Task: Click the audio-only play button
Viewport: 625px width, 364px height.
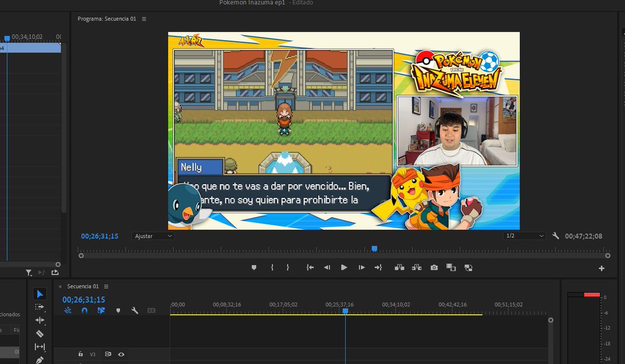Action: coord(42,272)
